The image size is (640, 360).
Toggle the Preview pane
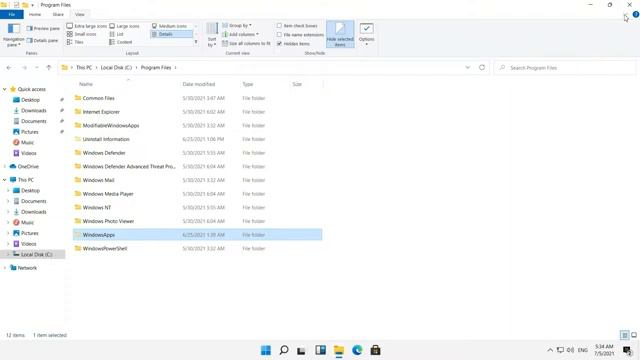tap(43, 29)
